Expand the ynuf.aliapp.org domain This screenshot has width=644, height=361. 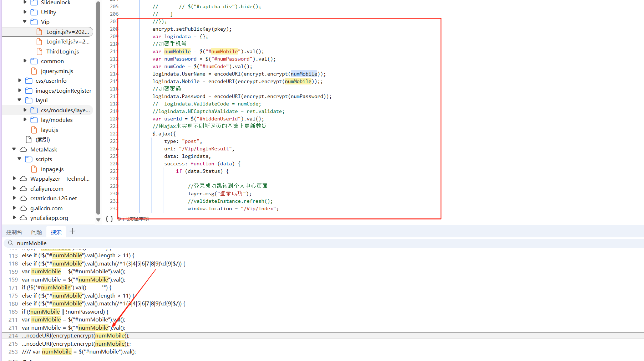(14, 218)
